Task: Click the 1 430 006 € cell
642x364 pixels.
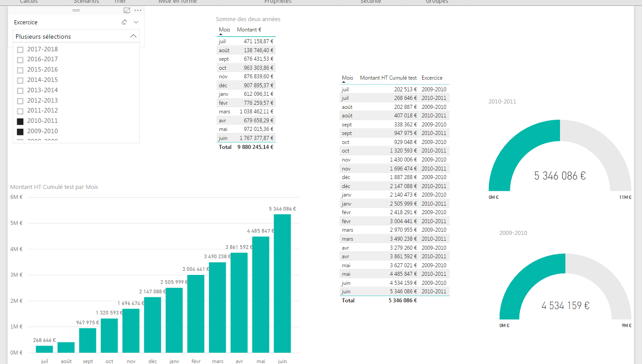Action: 403,159
